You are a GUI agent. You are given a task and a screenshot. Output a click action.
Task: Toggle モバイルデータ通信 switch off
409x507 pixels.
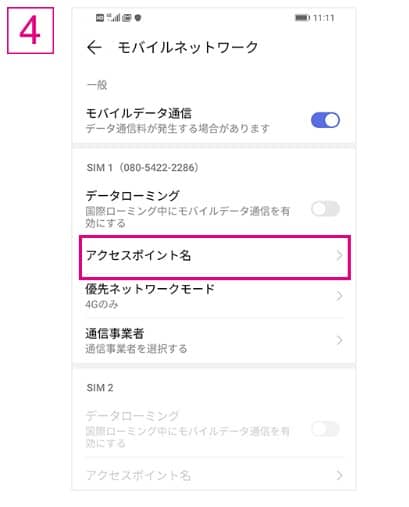pyautogui.click(x=325, y=120)
